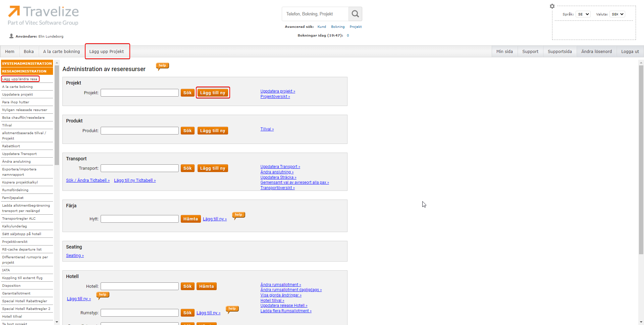The width and height of the screenshot is (644, 325).
Task: Open Seating » link
Action: click(75, 256)
